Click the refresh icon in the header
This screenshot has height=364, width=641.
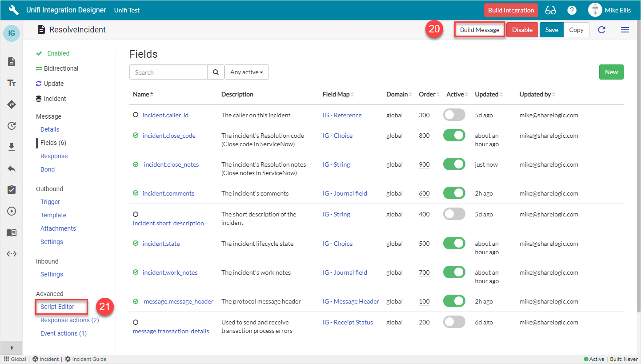(601, 30)
